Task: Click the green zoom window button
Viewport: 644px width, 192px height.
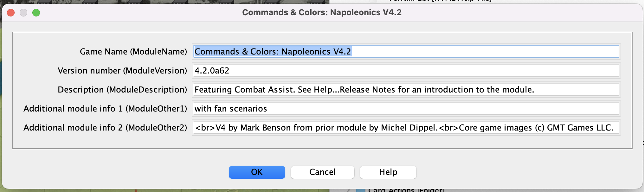Action: tap(36, 13)
